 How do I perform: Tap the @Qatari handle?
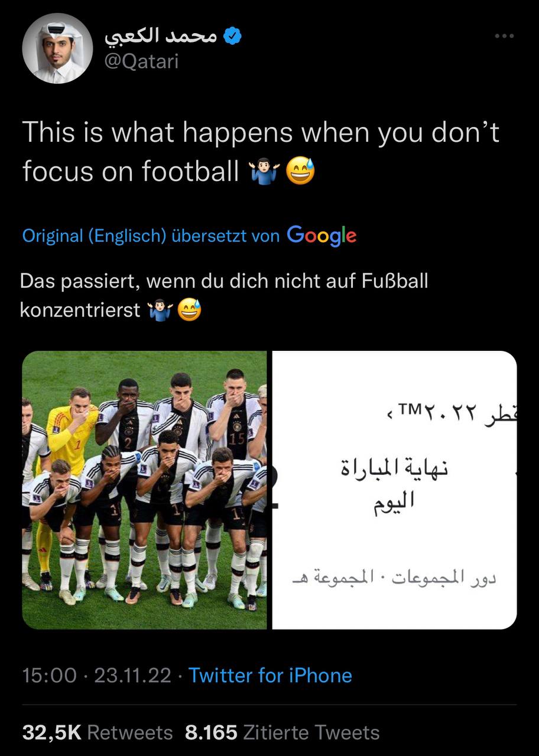[141, 61]
